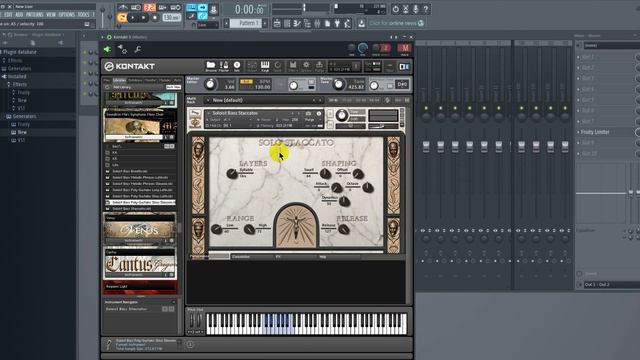This screenshot has height=360, width=640.
Task: Toggle the Kontakt minimize view button
Action: click(x=390, y=67)
